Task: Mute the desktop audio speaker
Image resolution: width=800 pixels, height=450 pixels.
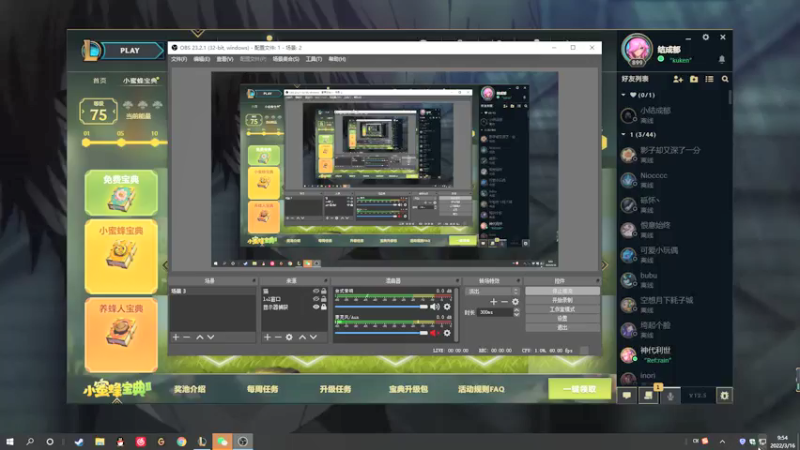Action: pyautogui.click(x=435, y=307)
